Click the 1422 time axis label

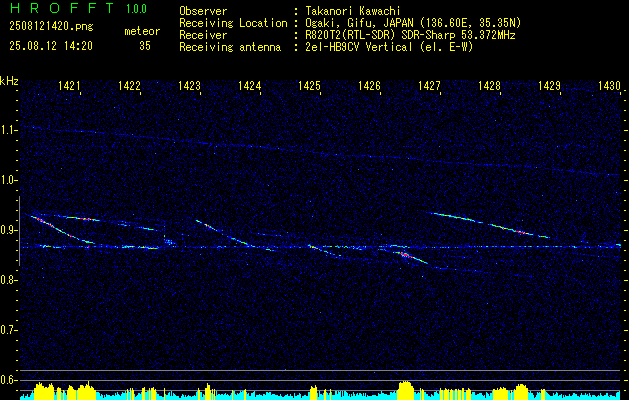[x=129, y=85]
